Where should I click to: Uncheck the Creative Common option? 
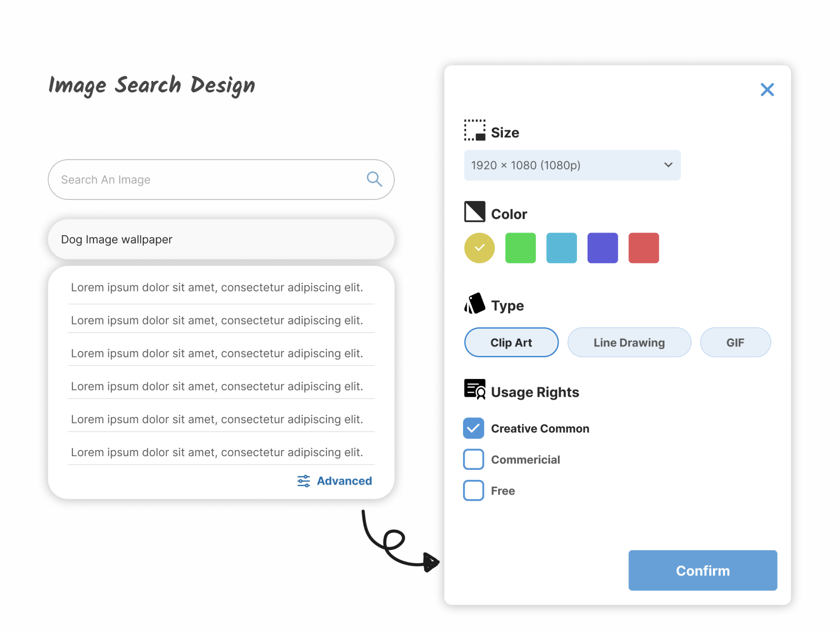(x=473, y=428)
